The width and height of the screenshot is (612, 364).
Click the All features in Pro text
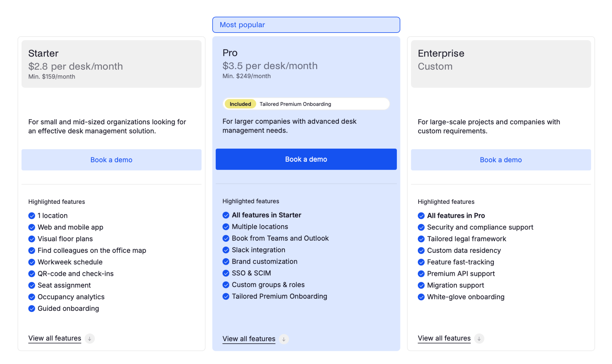pos(456,216)
